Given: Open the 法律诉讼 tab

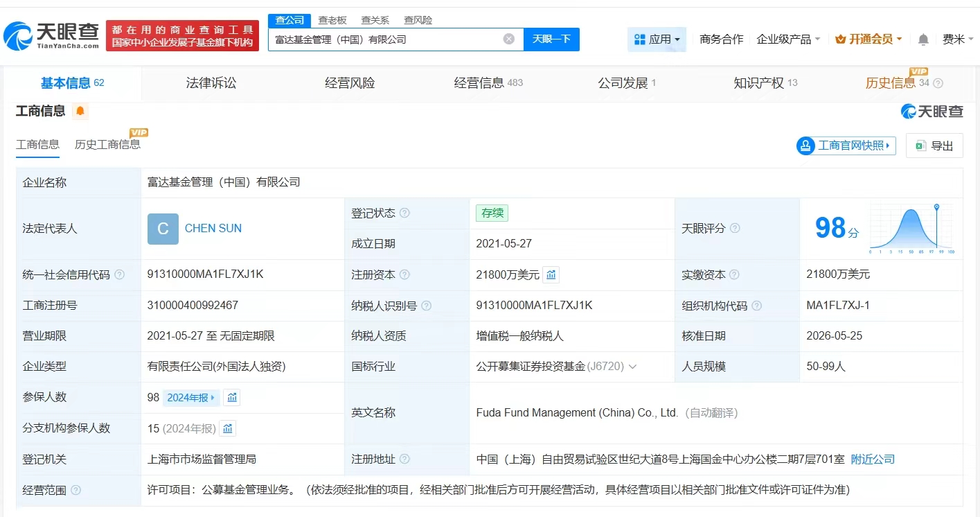Looking at the screenshot, I should 211,83.
